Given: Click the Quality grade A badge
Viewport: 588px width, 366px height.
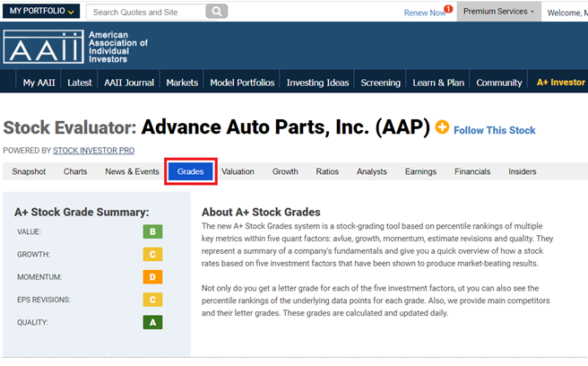Looking at the screenshot, I should coord(152,322).
